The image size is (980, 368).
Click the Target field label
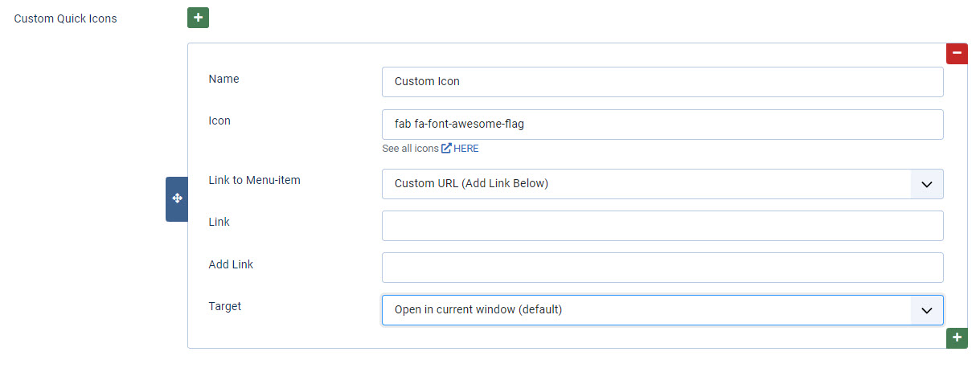click(225, 306)
